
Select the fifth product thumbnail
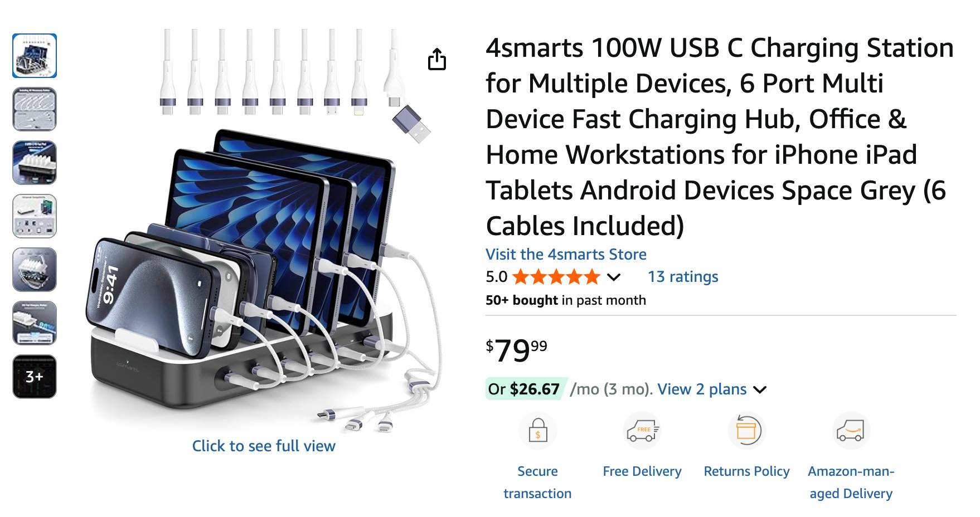(x=35, y=270)
